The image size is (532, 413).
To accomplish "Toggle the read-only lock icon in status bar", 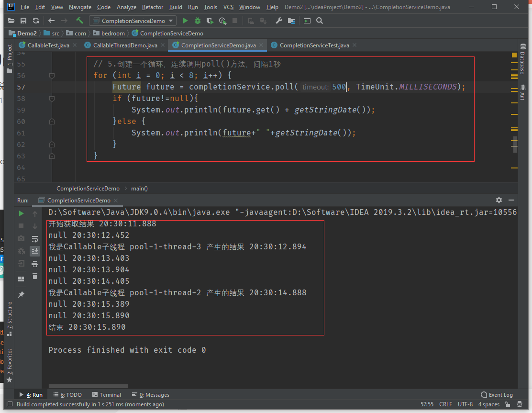I will coord(508,404).
